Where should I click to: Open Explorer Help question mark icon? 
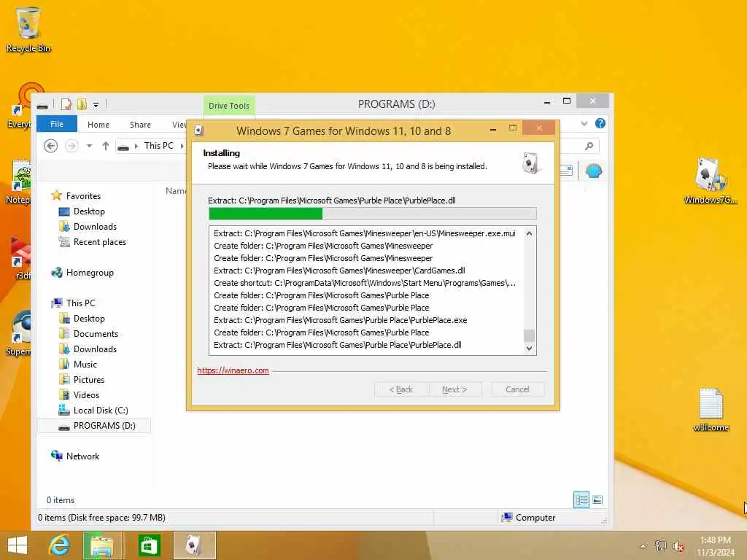click(x=600, y=123)
